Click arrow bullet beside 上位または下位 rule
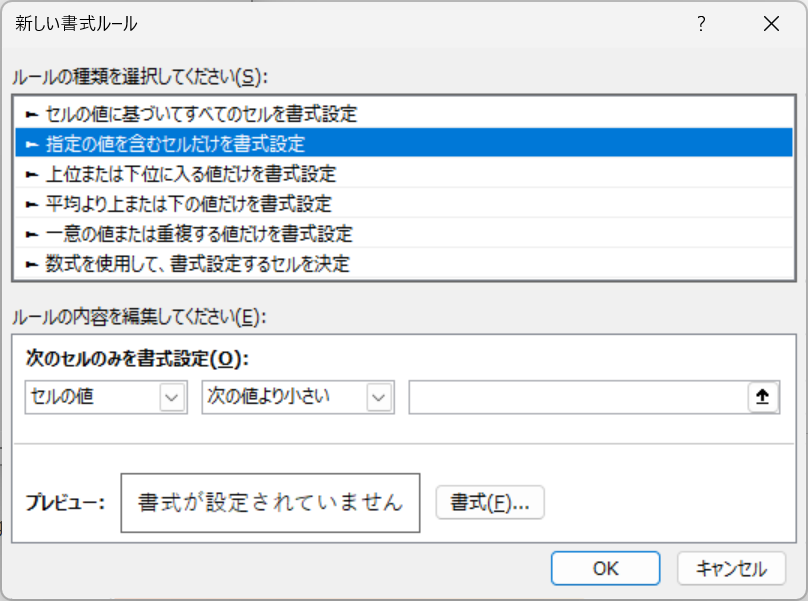The width and height of the screenshot is (808, 601). [x=32, y=175]
